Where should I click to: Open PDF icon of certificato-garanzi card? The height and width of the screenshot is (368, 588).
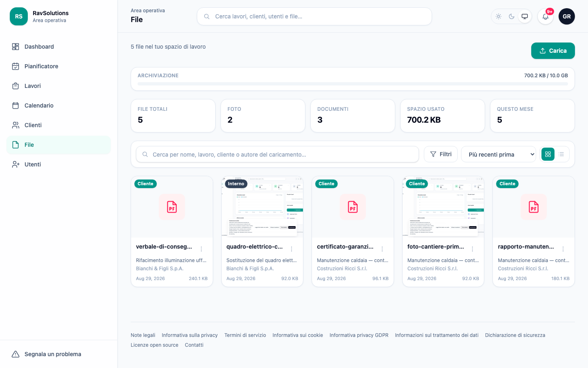point(353,207)
